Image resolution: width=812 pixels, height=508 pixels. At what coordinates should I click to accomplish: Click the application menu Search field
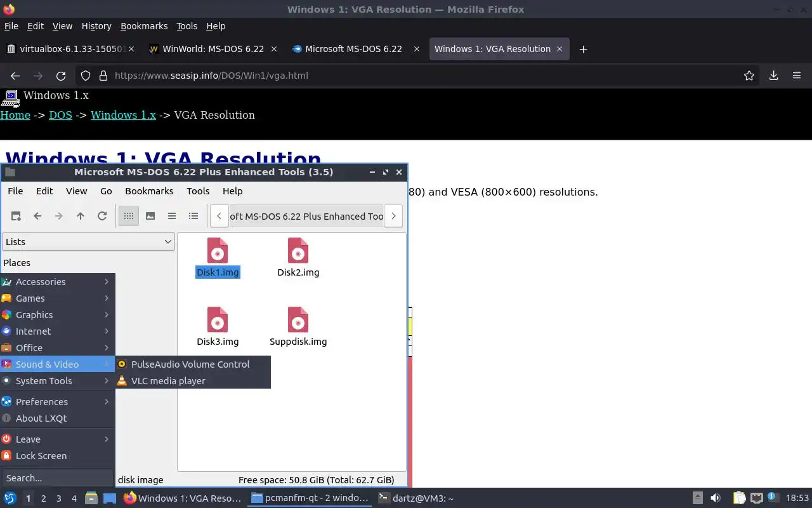click(57, 478)
